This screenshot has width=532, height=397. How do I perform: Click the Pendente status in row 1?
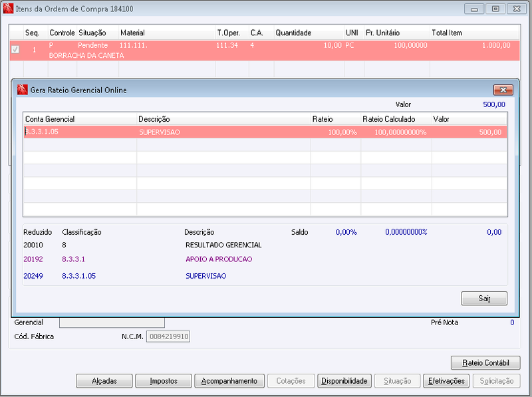click(x=92, y=45)
